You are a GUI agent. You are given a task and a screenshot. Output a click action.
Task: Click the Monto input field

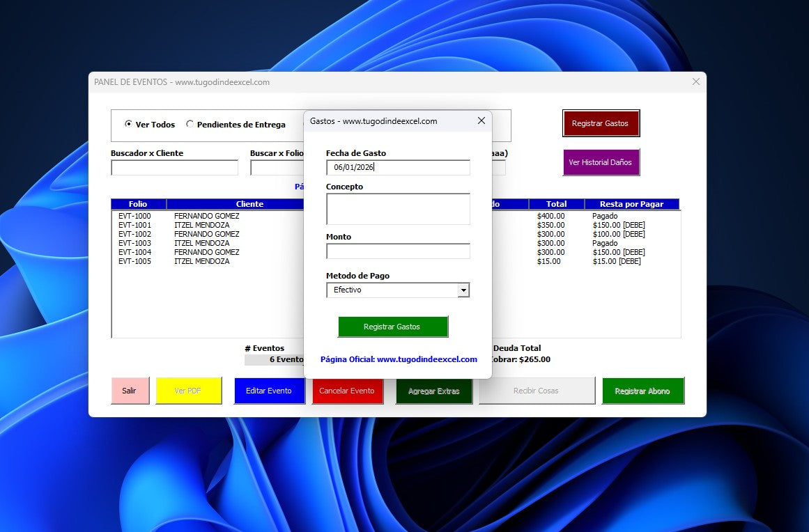[398, 251]
